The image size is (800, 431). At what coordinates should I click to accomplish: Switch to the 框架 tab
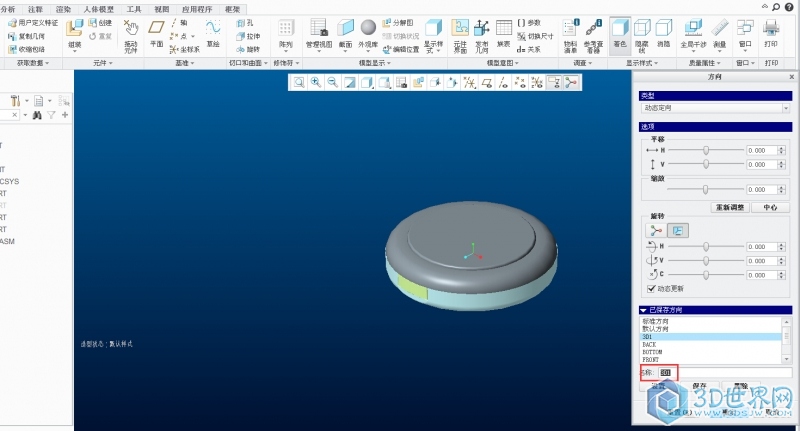tap(232, 9)
